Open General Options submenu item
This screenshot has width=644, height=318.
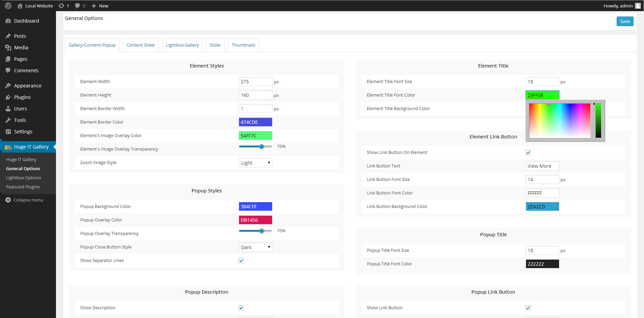(x=23, y=168)
